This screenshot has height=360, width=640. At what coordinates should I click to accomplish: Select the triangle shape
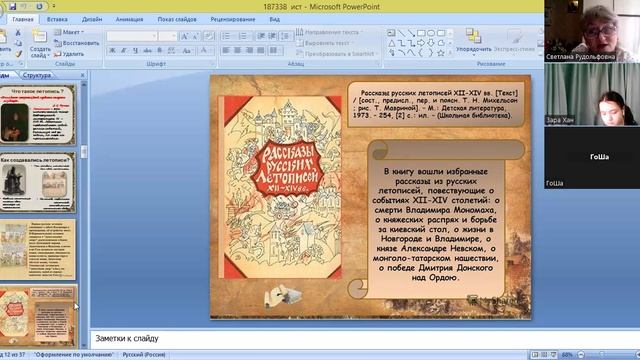click(391, 43)
